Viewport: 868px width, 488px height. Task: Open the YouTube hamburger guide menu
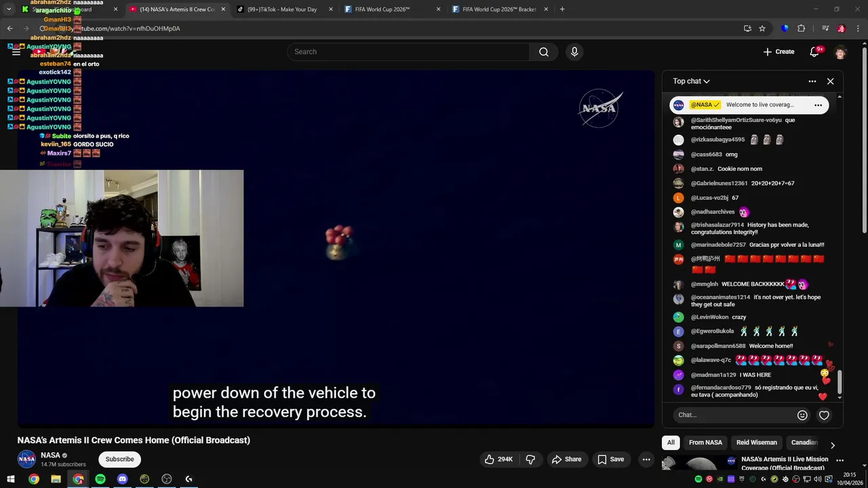point(16,52)
